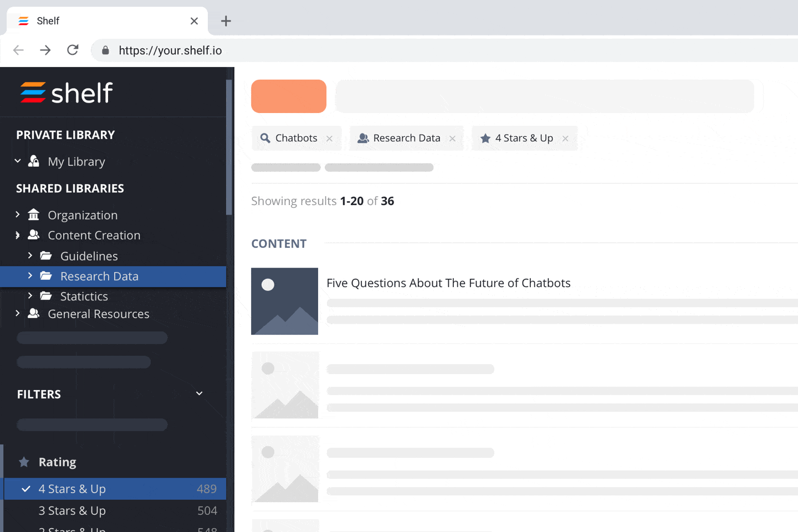Click the Shelf logo in the sidebar
Viewport: 798px width, 532px height.
tap(66, 93)
